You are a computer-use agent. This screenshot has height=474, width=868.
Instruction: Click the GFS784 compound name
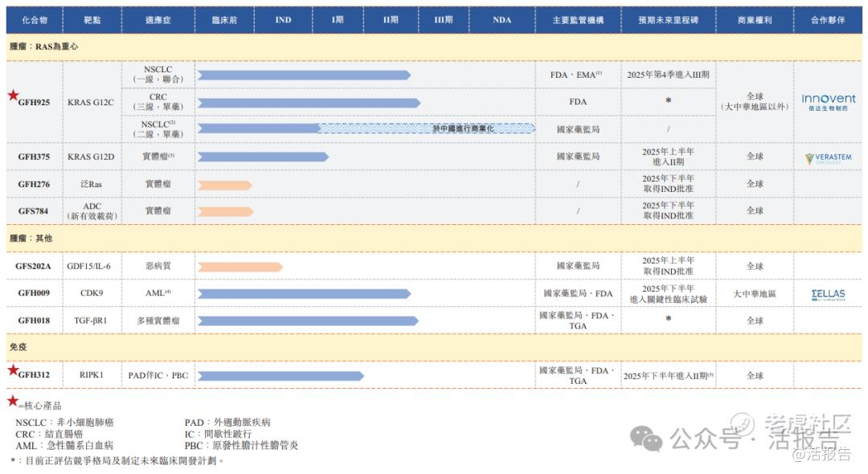coord(33,210)
